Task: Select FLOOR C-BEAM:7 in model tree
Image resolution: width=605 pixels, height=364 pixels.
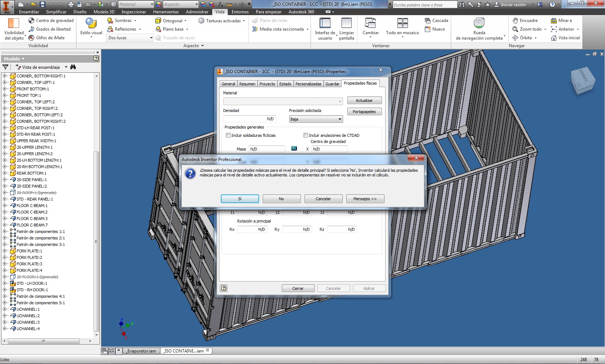Action: pos(32,225)
